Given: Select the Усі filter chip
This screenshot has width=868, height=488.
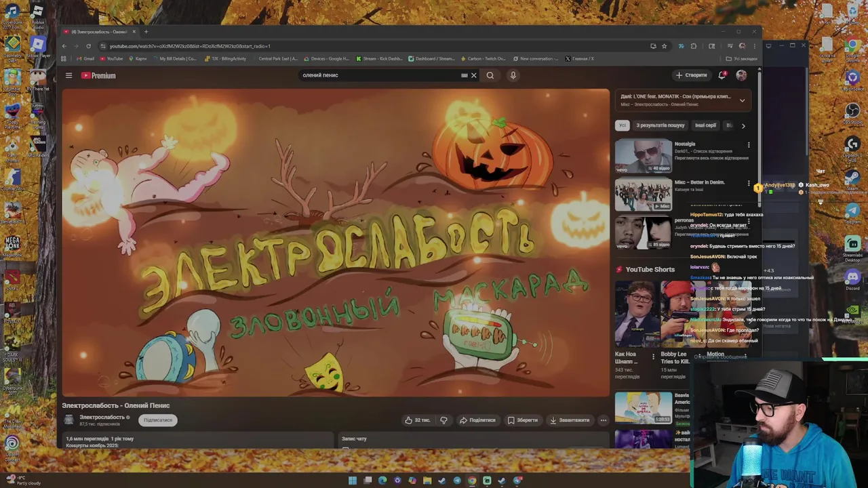Looking at the screenshot, I should [x=622, y=125].
